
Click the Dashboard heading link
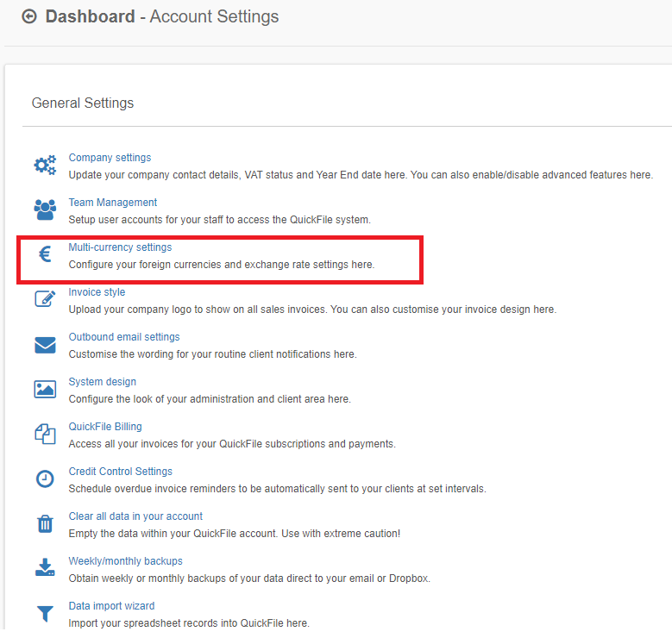(90, 16)
